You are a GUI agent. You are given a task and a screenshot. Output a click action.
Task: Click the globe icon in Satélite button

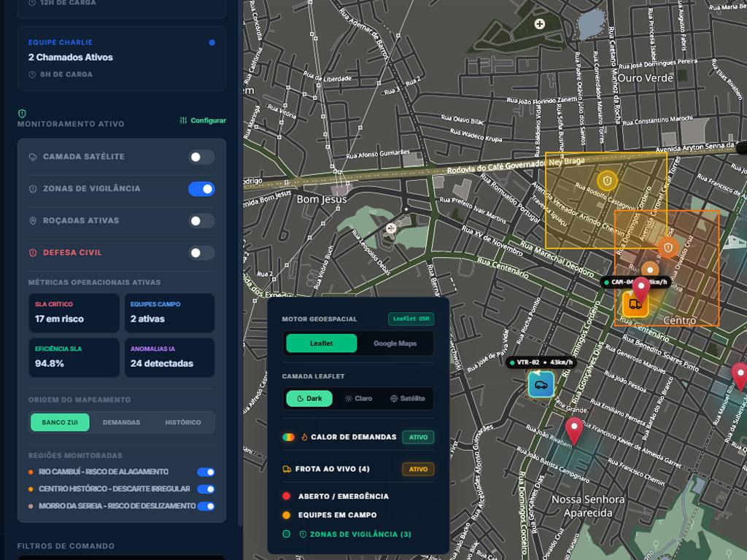(x=394, y=399)
